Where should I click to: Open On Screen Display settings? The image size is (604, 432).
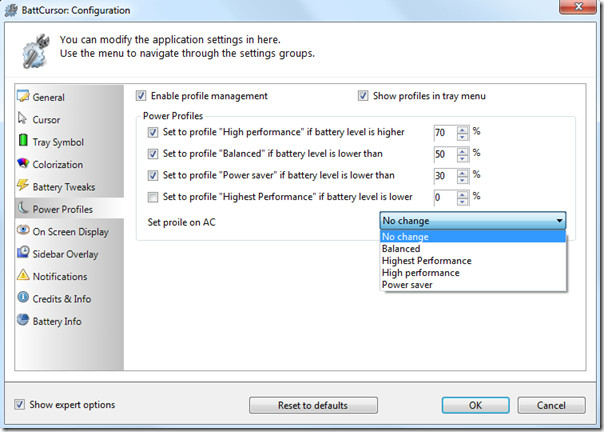click(x=70, y=232)
